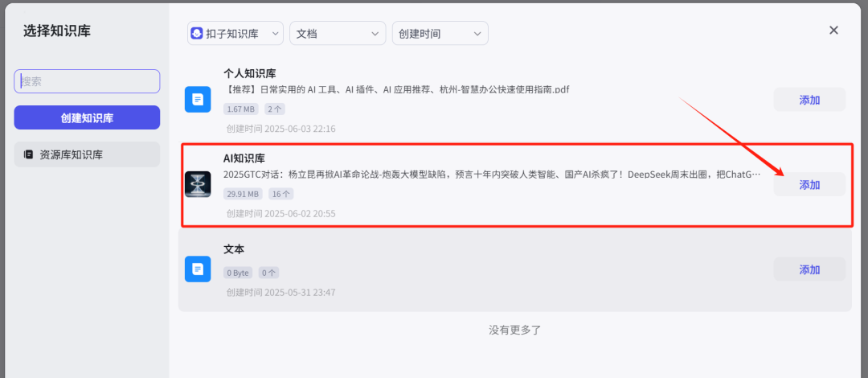
Task: Add the 文本 knowledge base
Action: point(809,269)
